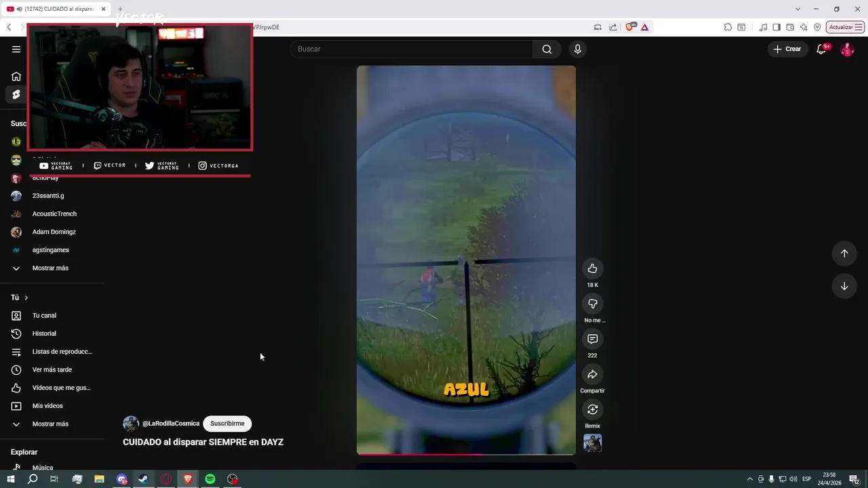The height and width of the screenshot is (488, 868).
Task: Focus the Buscar search field
Action: coord(412,49)
